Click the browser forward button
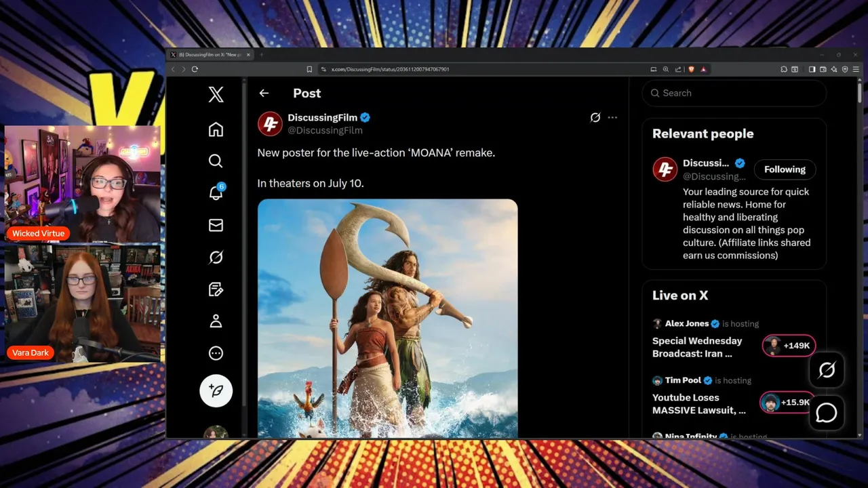This screenshot has width=868, height=488. tap(183, 69)
